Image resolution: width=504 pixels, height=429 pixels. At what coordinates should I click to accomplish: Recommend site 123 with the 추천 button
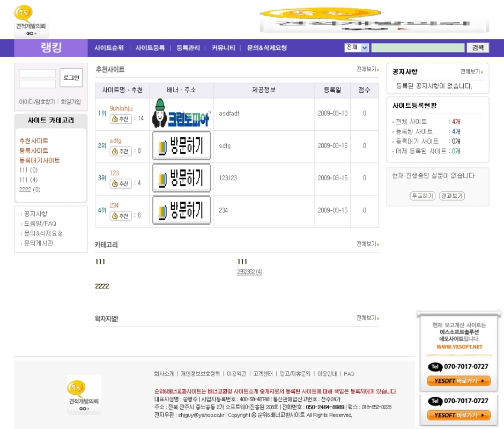pyautogui.click(x=121, y=183)
